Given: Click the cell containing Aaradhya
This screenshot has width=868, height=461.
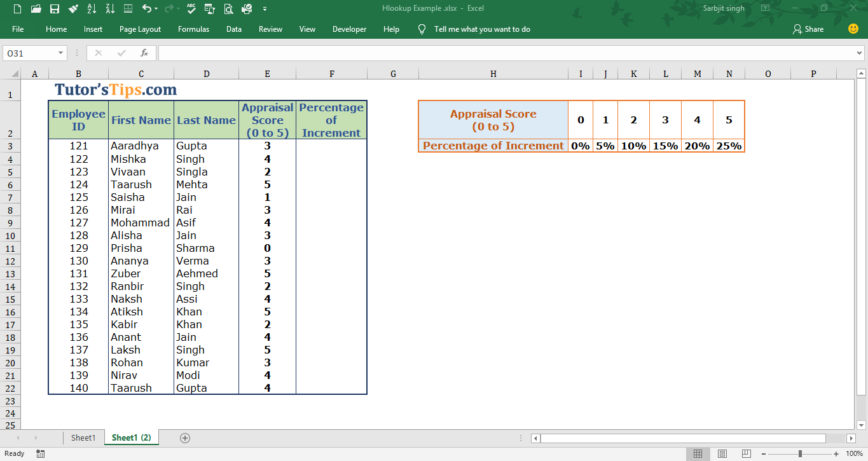Looking at the screenshot, I should [141, 146].
